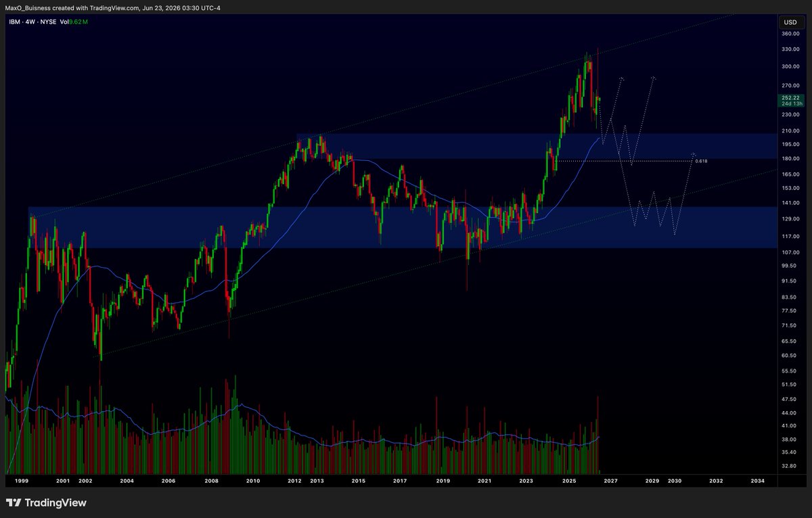Click the 2002 time axis label
Screen dimensions: 812x518
[85, 481]
